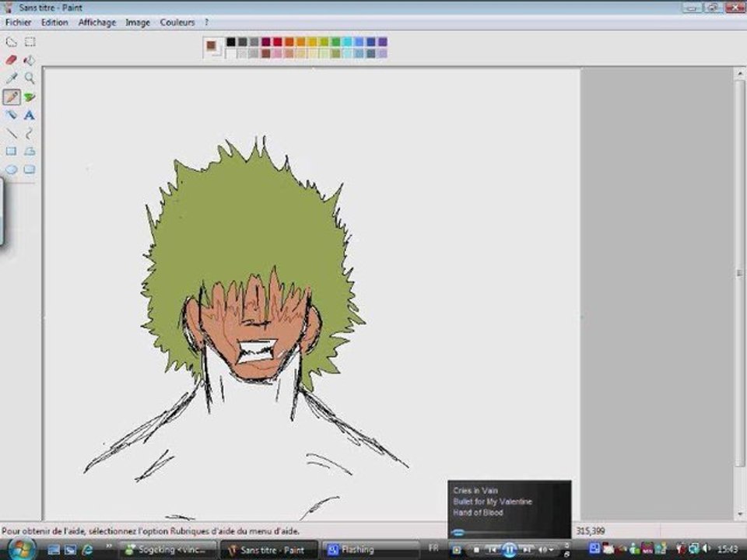
Task: Pick the olive green swatch in bottom row
Action: click(x=335, y=54)
